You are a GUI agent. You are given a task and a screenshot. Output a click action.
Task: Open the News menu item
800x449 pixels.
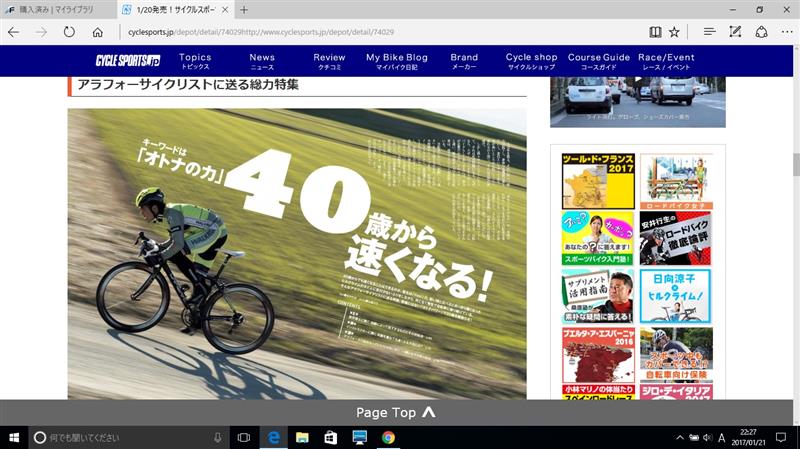(x=262, y=61)
